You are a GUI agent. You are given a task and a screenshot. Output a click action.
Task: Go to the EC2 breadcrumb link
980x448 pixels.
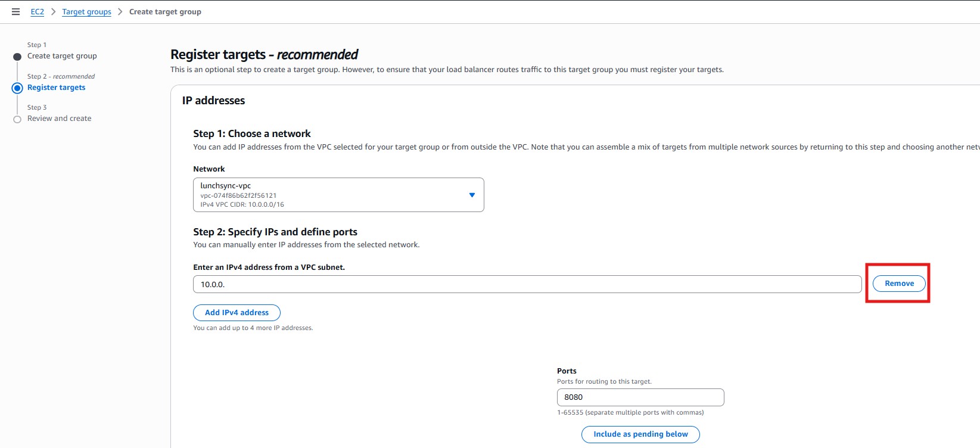coord(37,12)
